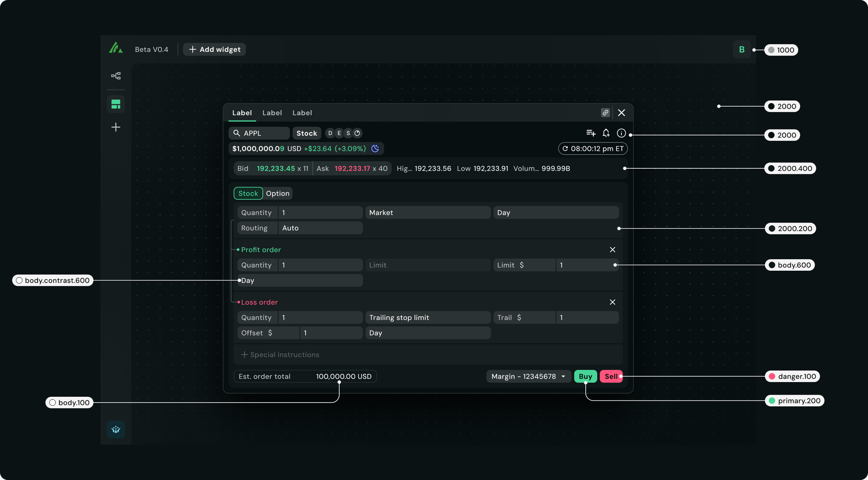Open the Day dropdown under Loss order
The width and height of the screenshot is (868, 480).
(x=428, y=333)
